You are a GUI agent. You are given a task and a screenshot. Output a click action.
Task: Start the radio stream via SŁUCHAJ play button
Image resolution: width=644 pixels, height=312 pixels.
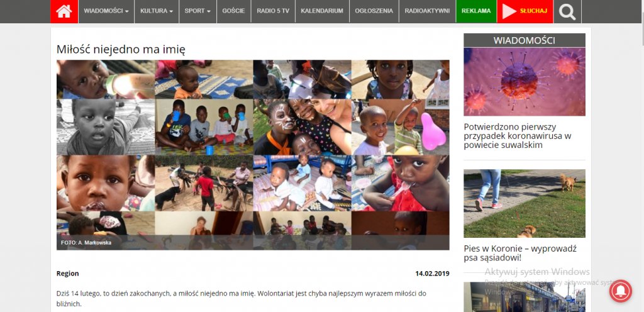tap(525, 11)
